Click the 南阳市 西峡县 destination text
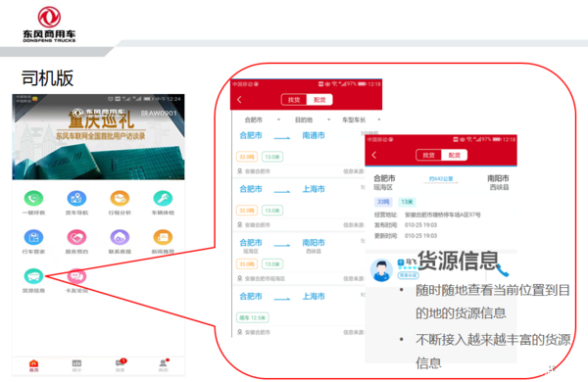 (x=498, y=182)
